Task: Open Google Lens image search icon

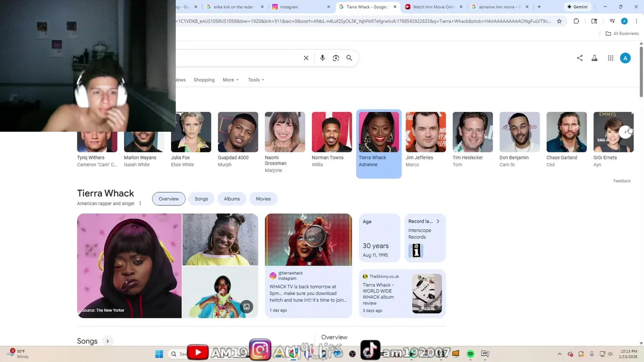Action: point(336,58)
